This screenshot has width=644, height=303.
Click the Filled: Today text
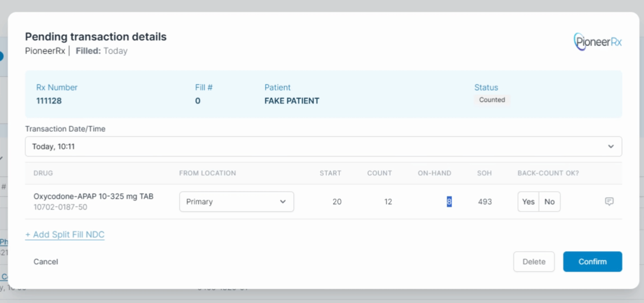[x=102, y=51]
